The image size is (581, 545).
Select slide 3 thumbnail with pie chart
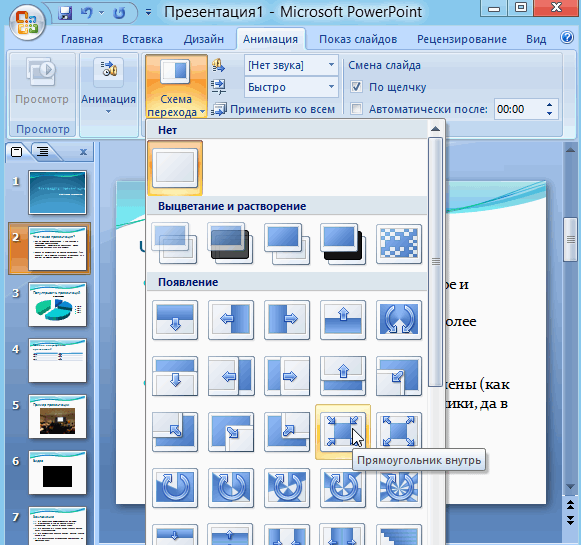tap(57, 305)
